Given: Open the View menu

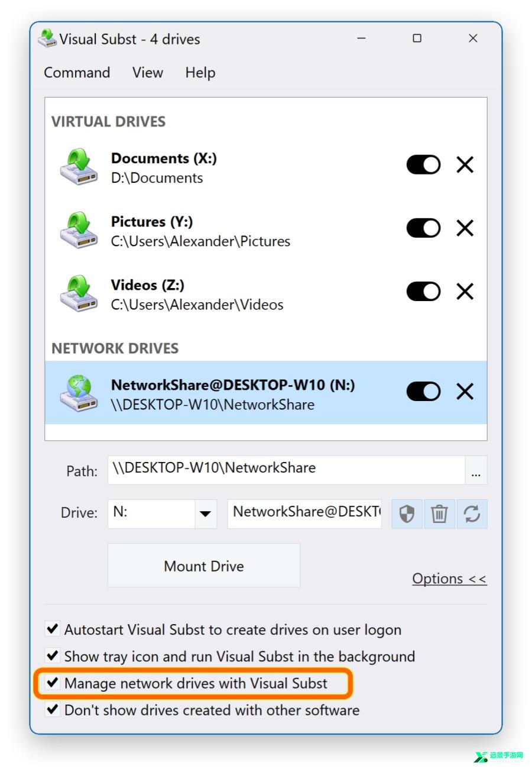Looking at the screenshot, I should point(148,73).
